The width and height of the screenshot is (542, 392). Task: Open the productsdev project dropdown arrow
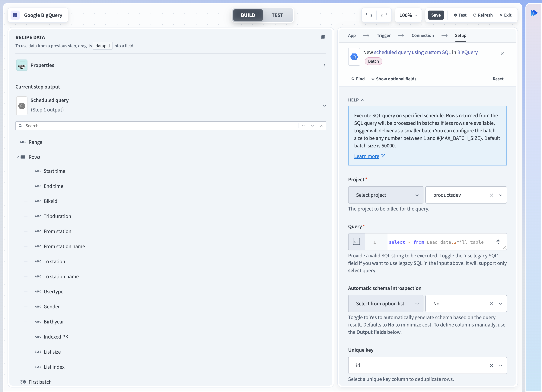pos(500,195)
